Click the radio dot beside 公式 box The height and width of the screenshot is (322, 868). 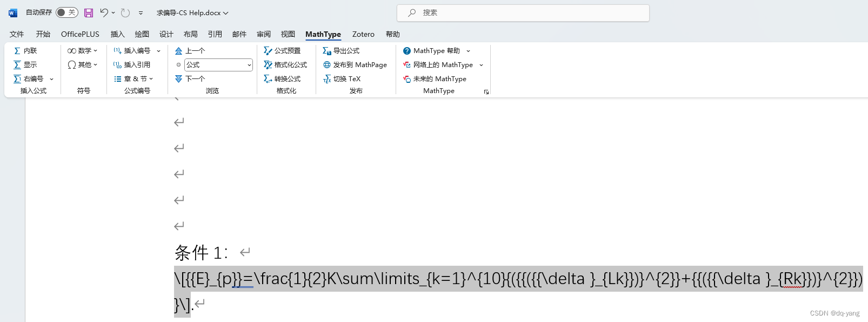[178, 64]
